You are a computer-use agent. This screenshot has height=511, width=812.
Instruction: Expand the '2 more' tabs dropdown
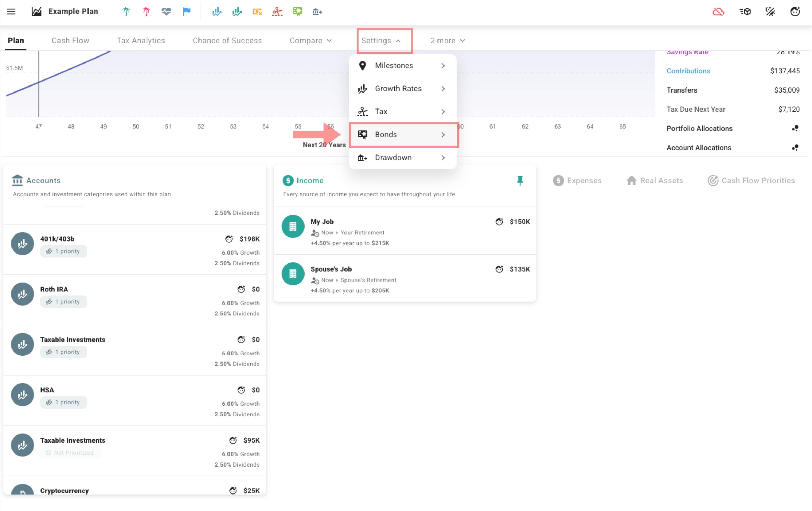[447, 41]
